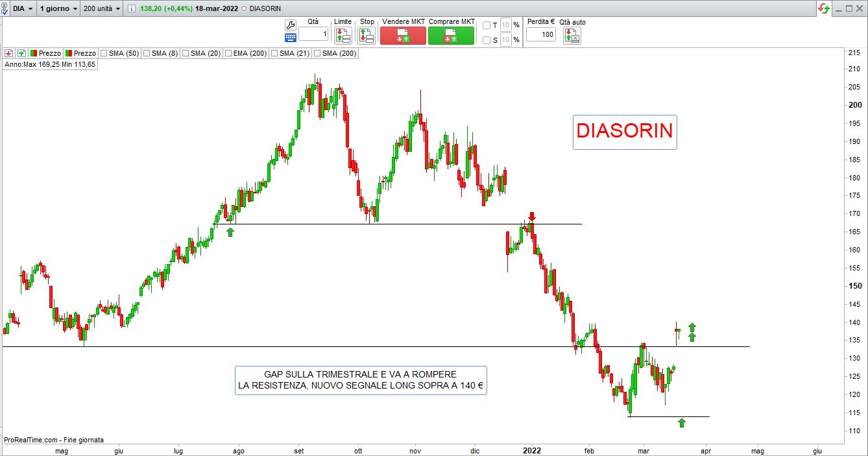Click the pin icon beside DIA ticker
Image resolution: width=868 pixels, height=456 pixels.
[x=4, y=8]
